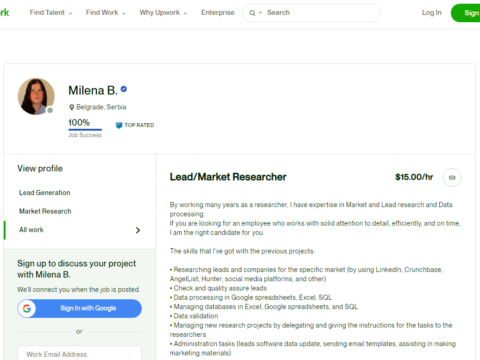480x360 pixels.
Task: Click Sign In with Google button
Action: tap(80, 308)
